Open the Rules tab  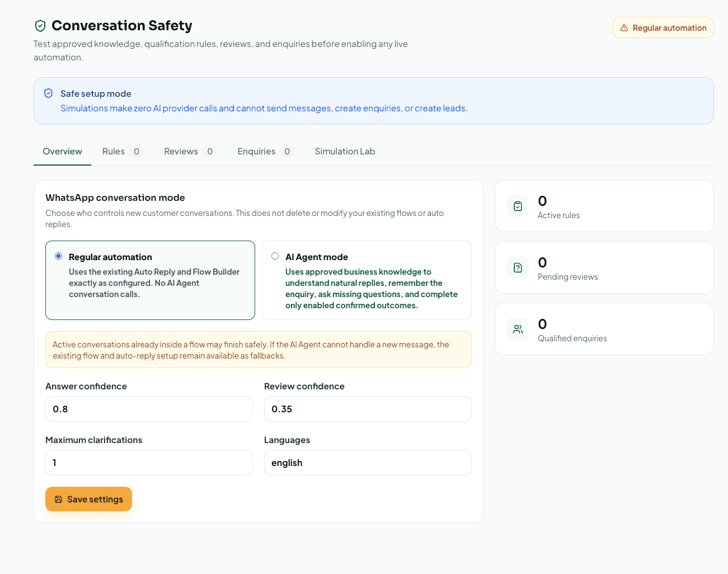[x=123, y=152]
